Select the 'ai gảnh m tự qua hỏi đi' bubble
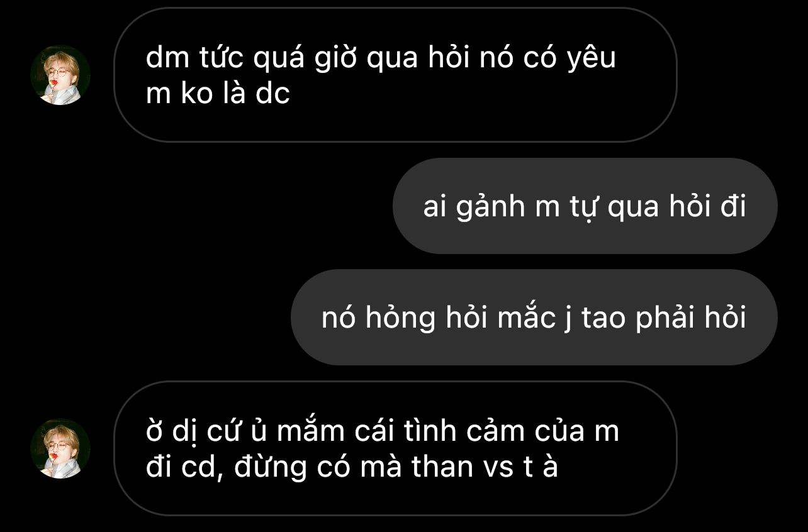The image size is (808, 532). pyautogui.click(x=585, y=206)
